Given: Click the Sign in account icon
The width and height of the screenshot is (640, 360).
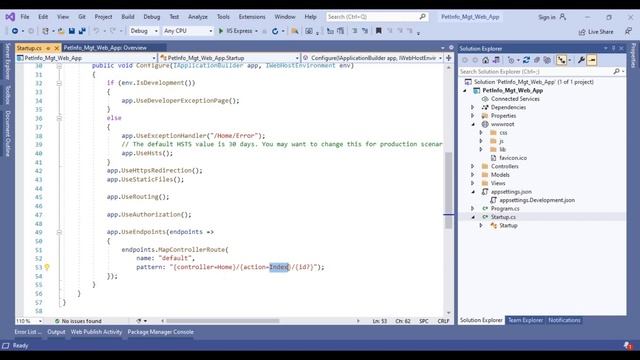Looking at the screenshot, I should (x=563, y=17).
